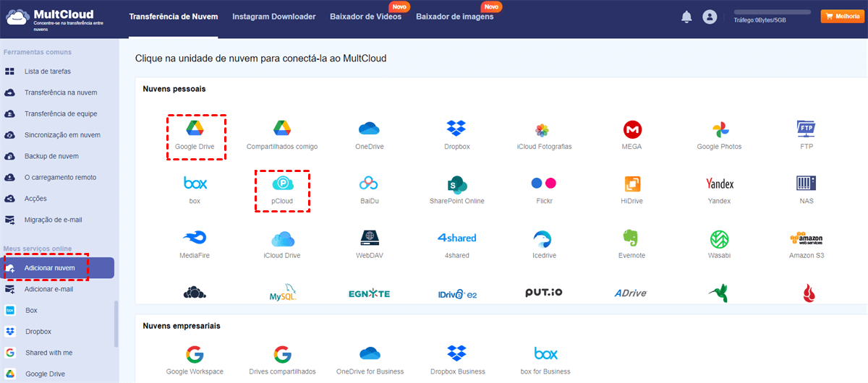This screenshot has height=383, width=868.
Task: Select Yandex cloud
Action: (719, 189)
